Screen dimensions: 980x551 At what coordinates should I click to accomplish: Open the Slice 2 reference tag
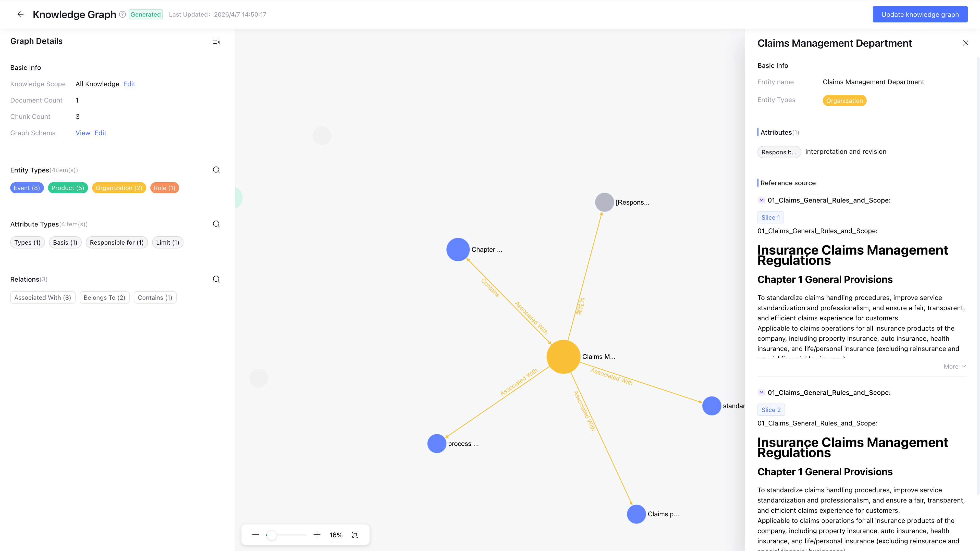click(771, 409)
